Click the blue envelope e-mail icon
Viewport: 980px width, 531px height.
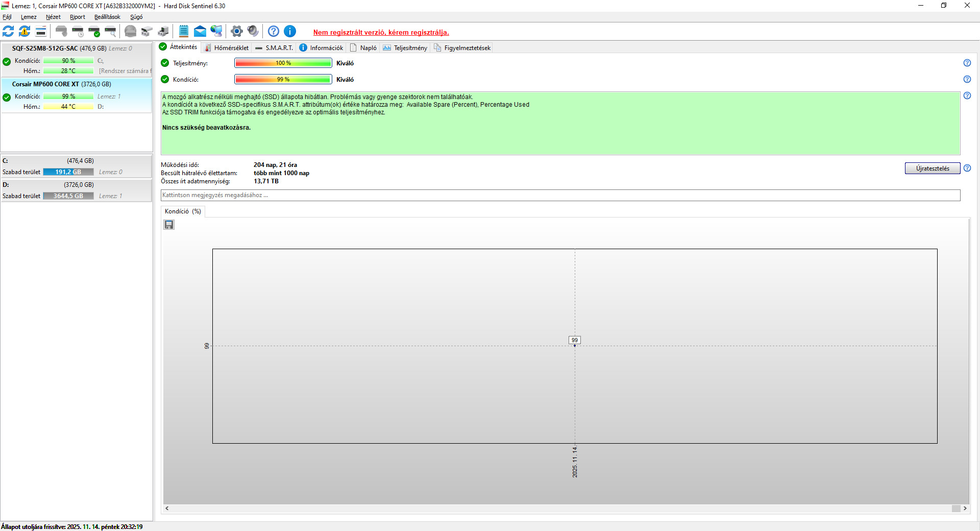[200, 31]
